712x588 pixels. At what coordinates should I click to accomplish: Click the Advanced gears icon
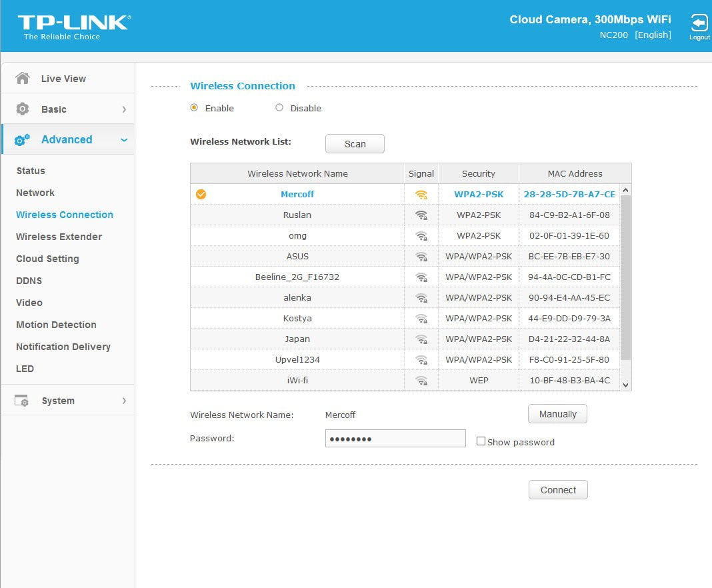point(22,140)
